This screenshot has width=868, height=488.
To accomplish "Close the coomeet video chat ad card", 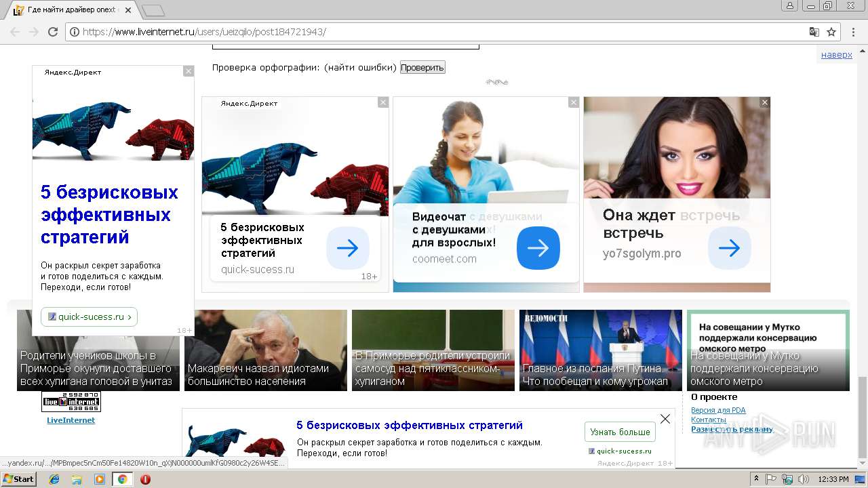I will pyautogui.click(x=574, y=102).
